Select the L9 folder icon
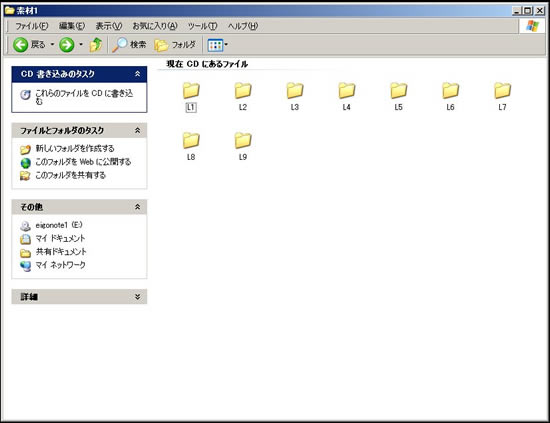The width and height of the screenshot is (550, 423). [x=243, y=140]
